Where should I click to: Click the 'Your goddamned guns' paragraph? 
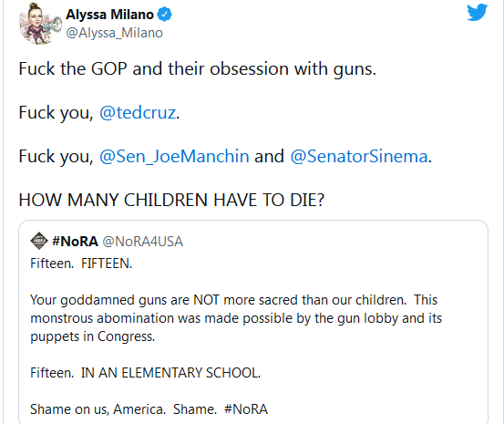pos(236,318)
